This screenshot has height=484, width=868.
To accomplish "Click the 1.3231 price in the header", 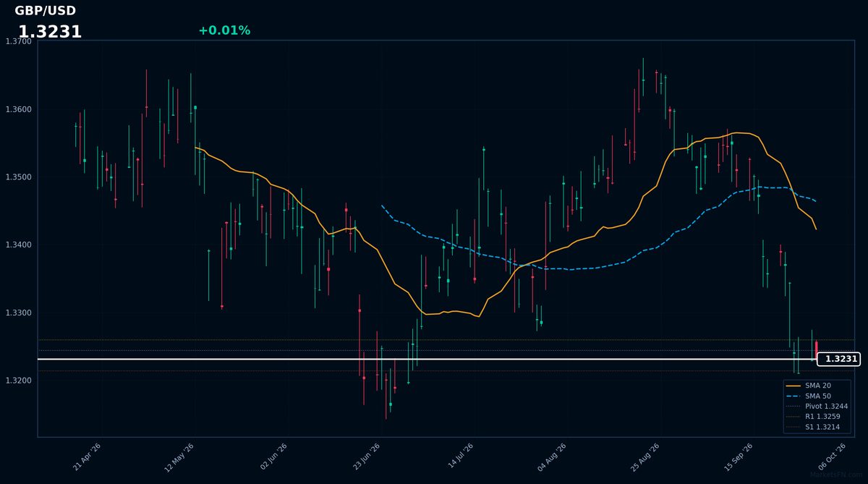I will click(x=50, y=32).
